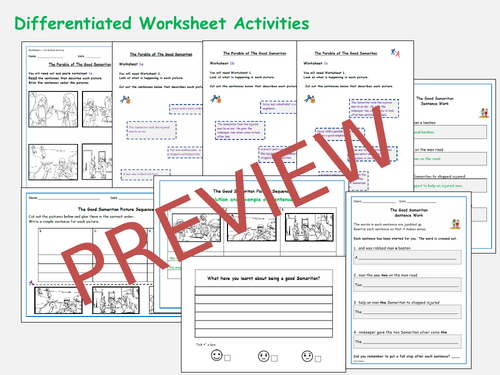Click the scissors icon on Worksheet 1c
The height and width of the screenshot is (375, 500).
(x=310, y=99)
